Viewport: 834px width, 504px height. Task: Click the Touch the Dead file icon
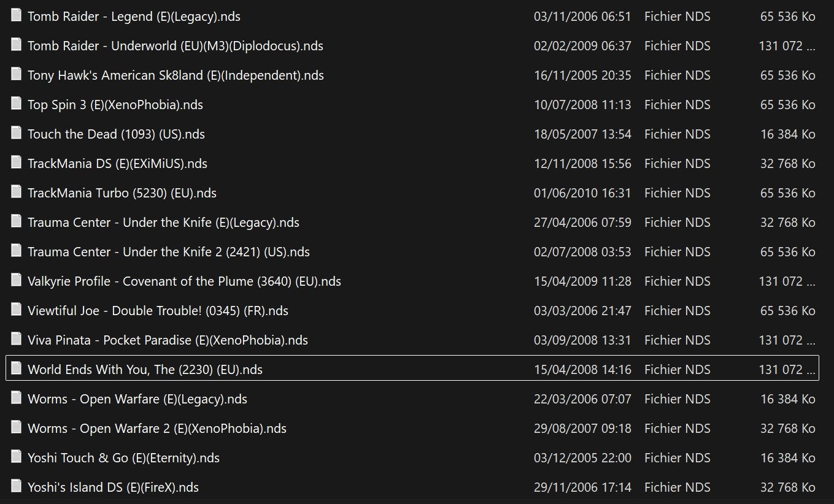[16, 134]
